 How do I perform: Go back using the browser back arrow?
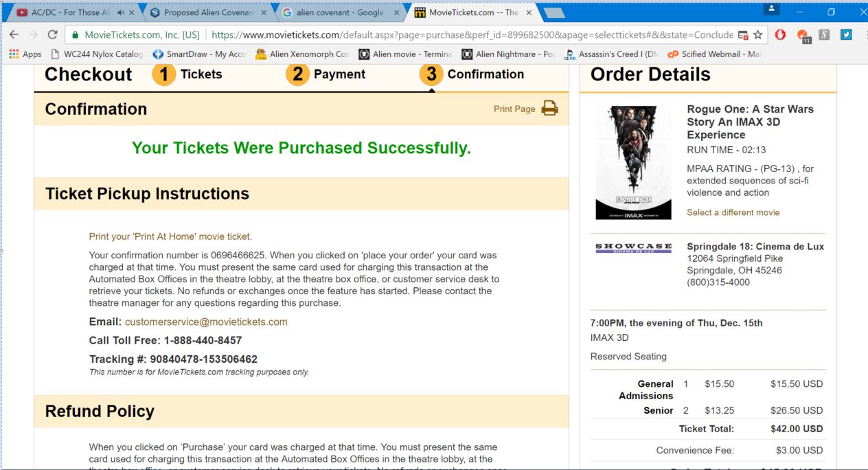[13, 34]
